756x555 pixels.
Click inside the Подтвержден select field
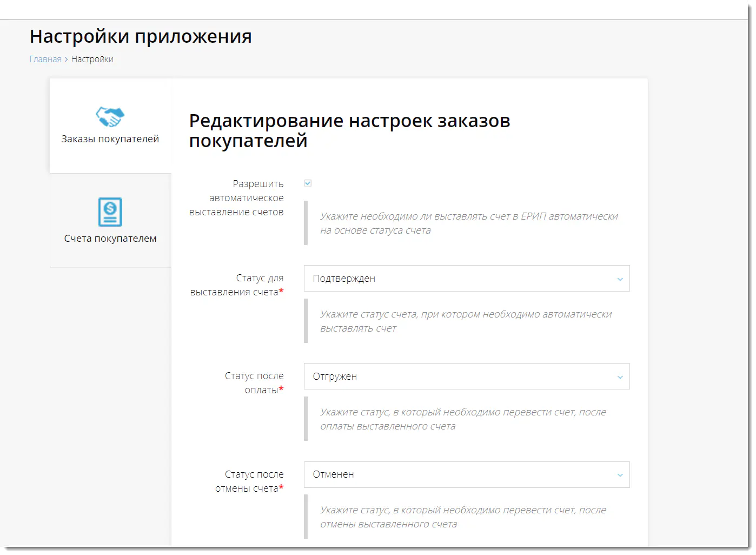pyautogui.click(x=433, y=279)
